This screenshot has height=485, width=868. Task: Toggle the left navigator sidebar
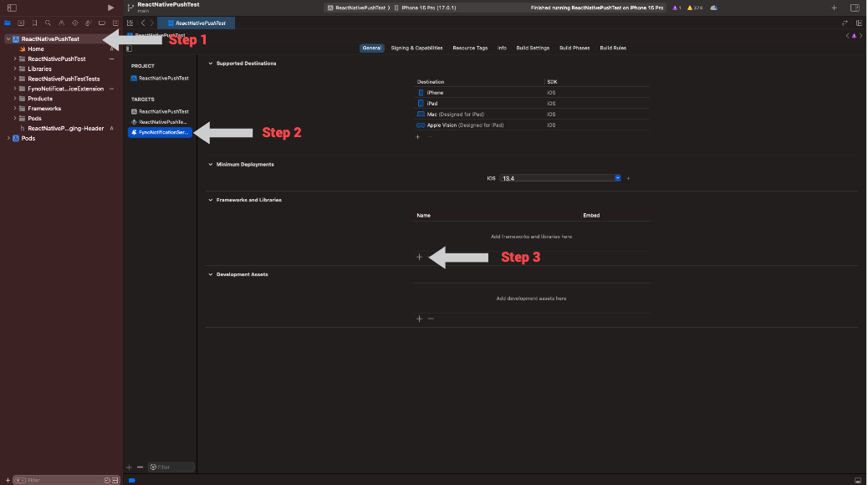(12, 8)
